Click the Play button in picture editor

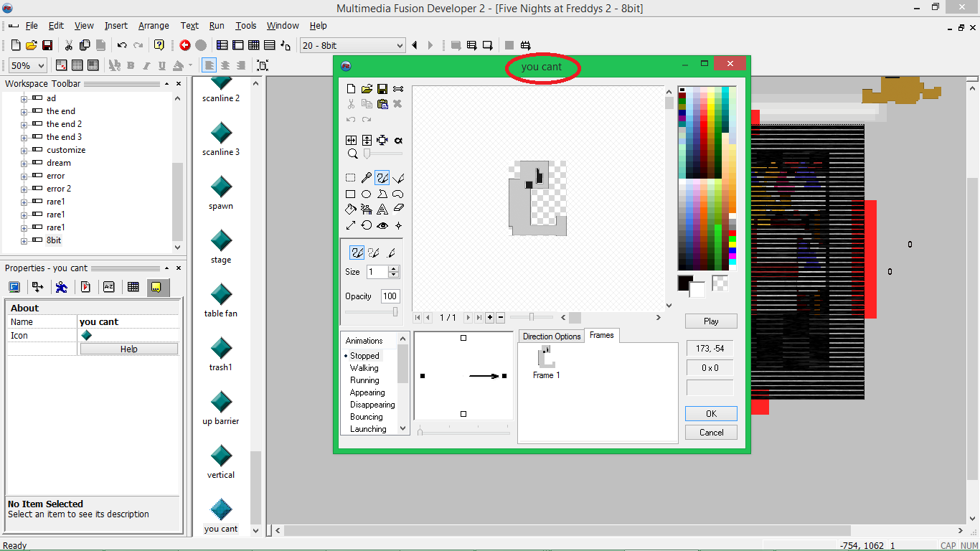(711, 321)
